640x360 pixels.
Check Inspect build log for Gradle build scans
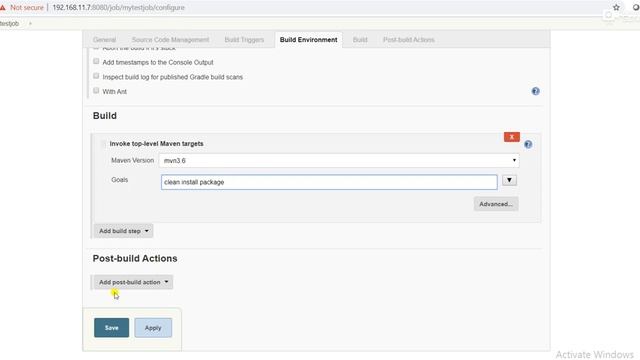pyautogui.click(x=96, y=76)
